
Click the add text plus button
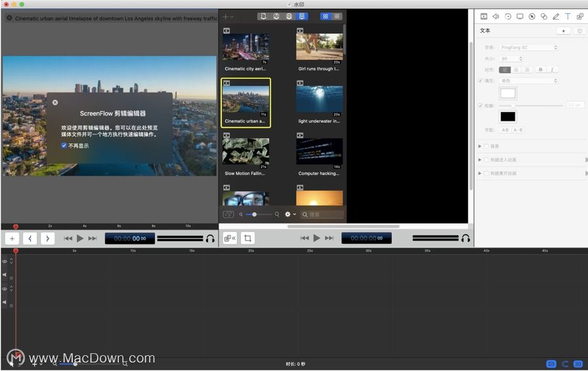pyautogui.click(x=563, y=31)
